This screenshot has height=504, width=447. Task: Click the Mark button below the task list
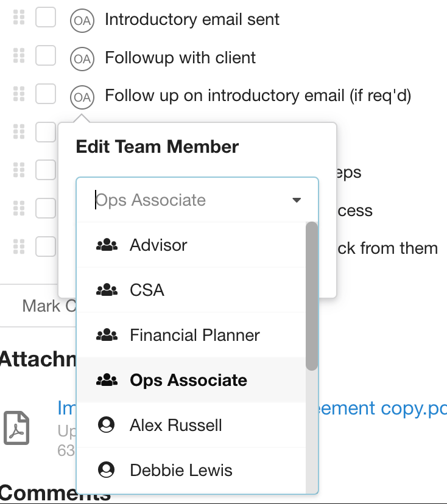tap(41, 306)
